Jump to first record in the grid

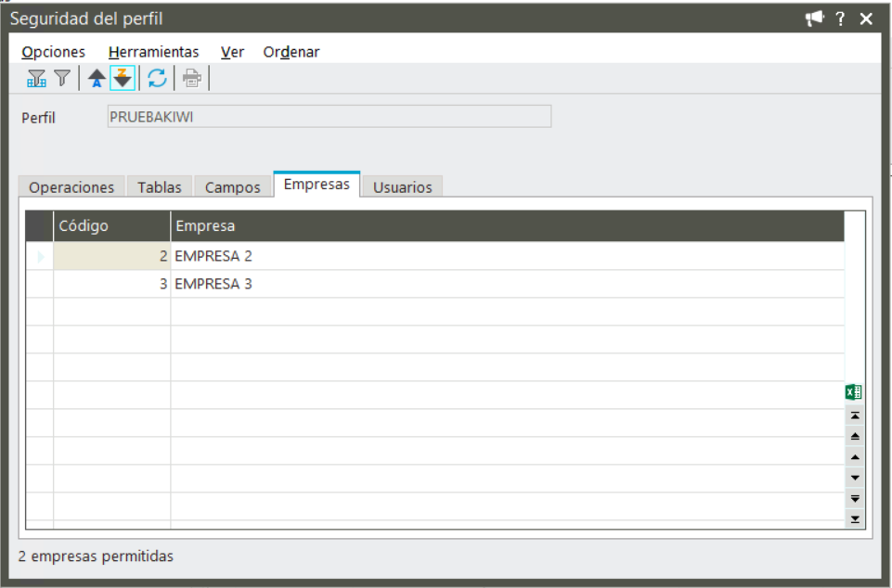click(855, 415)
